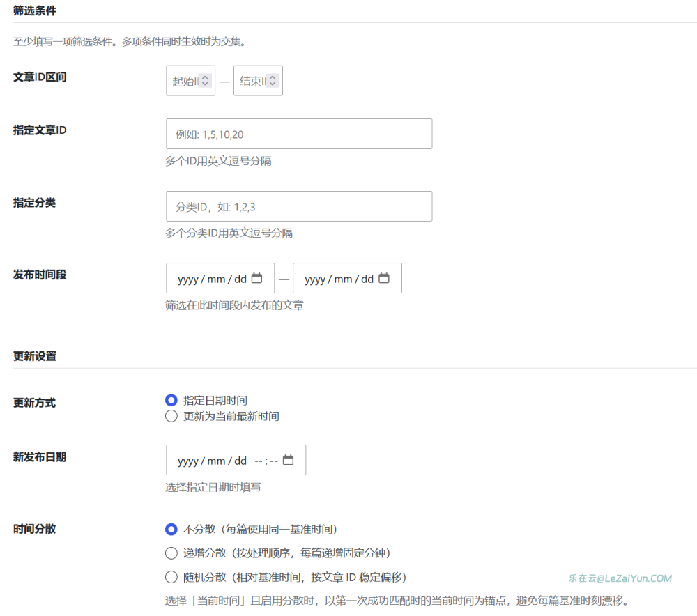Select the 指定日期时间 radio option

point(171,401)
